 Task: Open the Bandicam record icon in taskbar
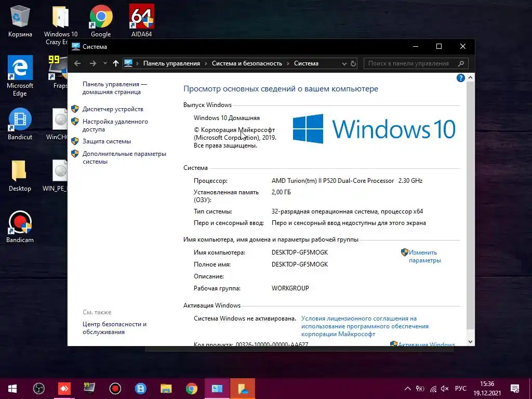tap(115, 389)
